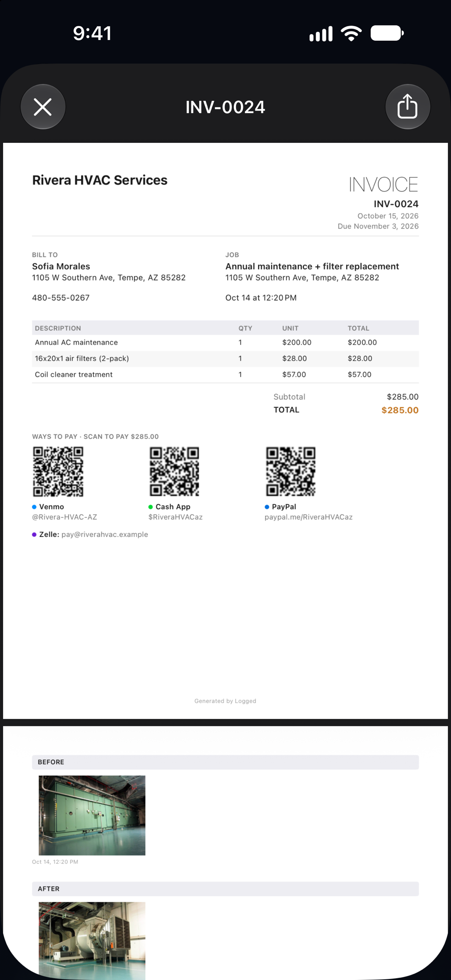This screenshot has width=451, height=980.
Task: Tap the Venmo QR code
Action: point(58,472)
